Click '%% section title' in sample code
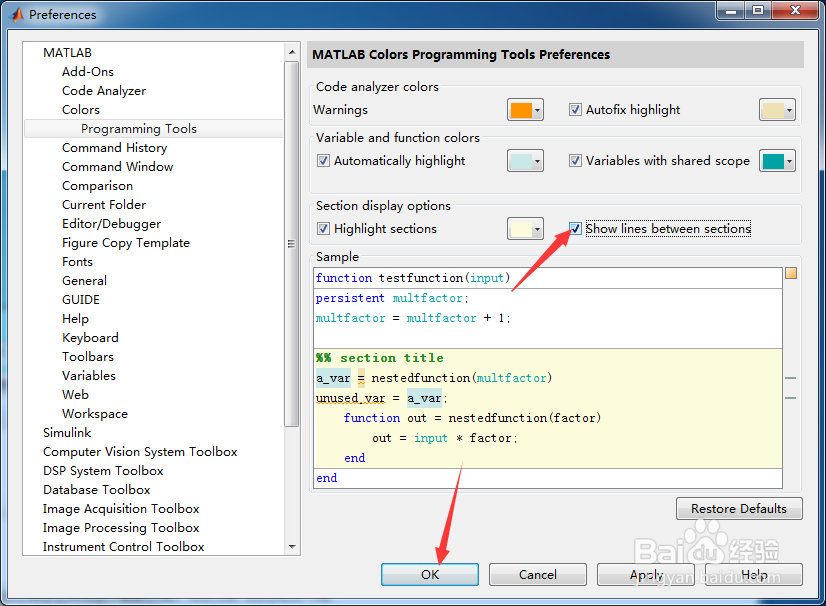Screen dimensions: 826x606 (380, 358)
